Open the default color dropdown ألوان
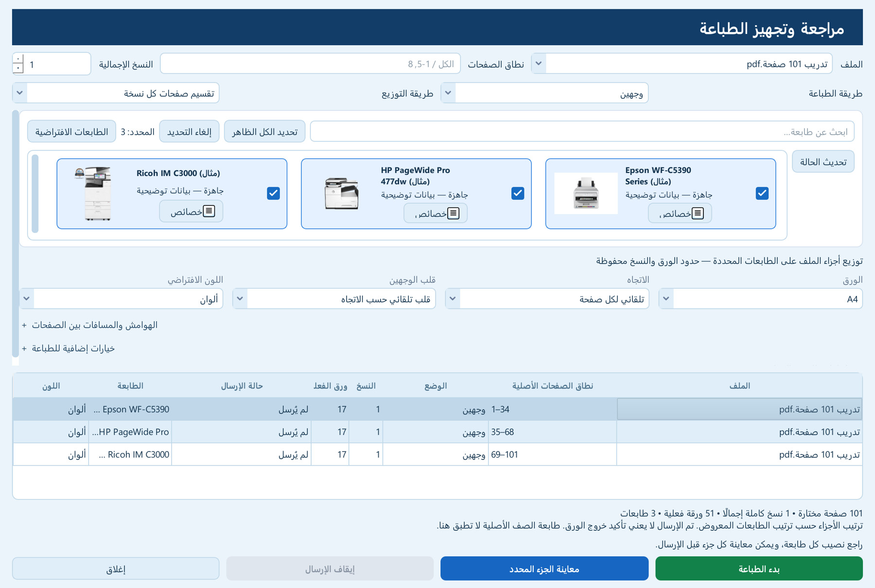 (x=121, y=298)
